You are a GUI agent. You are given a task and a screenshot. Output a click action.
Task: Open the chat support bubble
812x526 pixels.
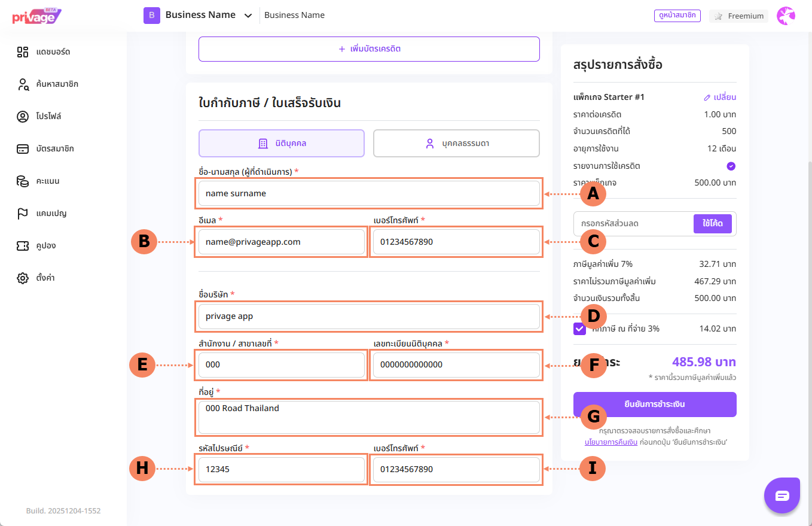[x=782, y=495]
